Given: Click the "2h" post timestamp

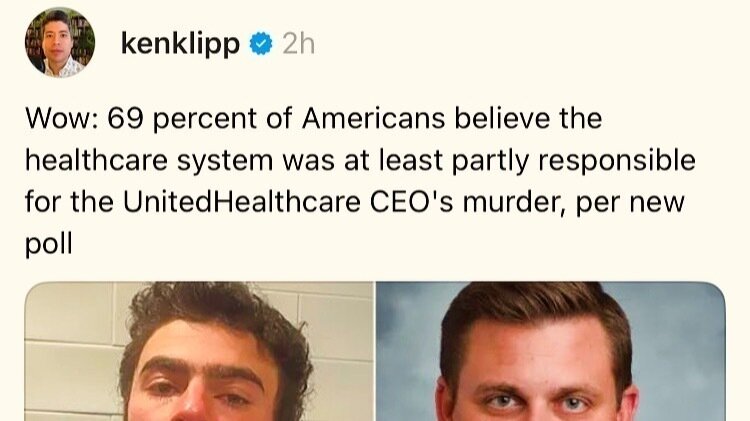Looking at the screenshot, I should [300, 45].
